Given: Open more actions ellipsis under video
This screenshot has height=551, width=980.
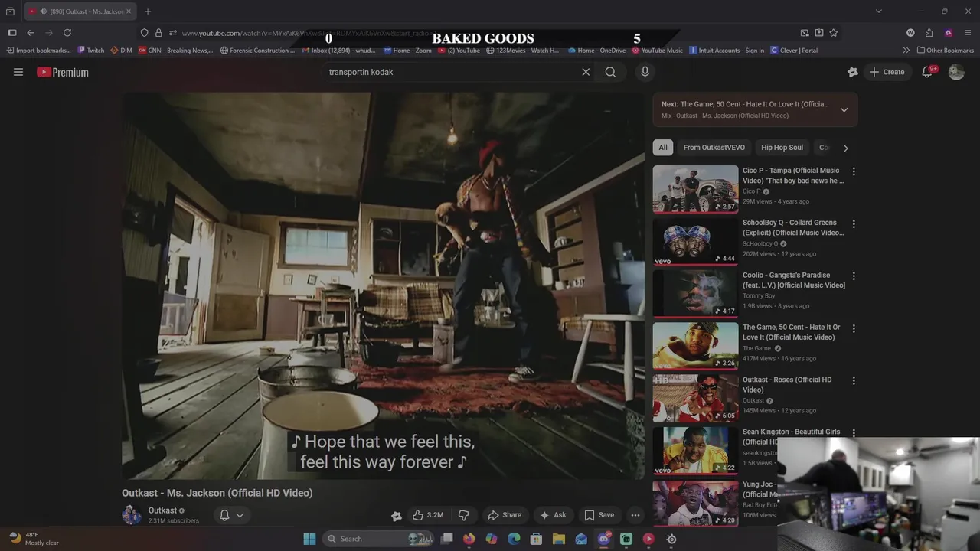Looking at the screenshot, I should click(x=635, y=515).
